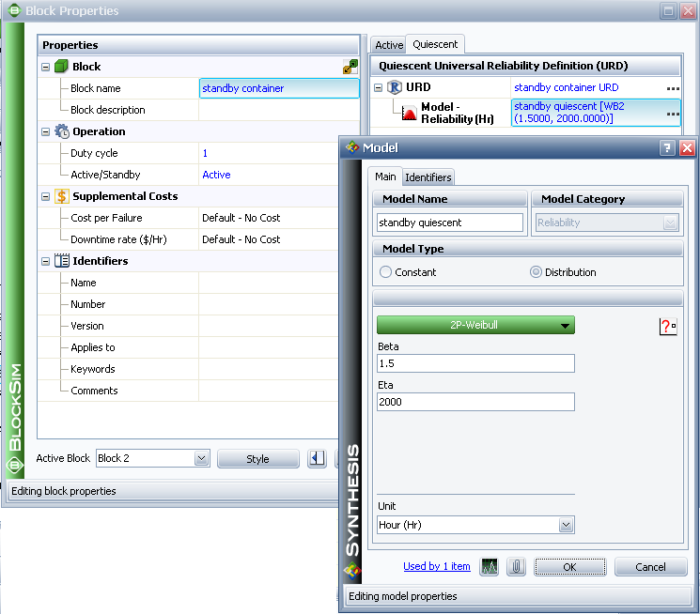700x614 pixels.
Task: Click the plot icon beside Used by link
Action: [x=489, y=567]
